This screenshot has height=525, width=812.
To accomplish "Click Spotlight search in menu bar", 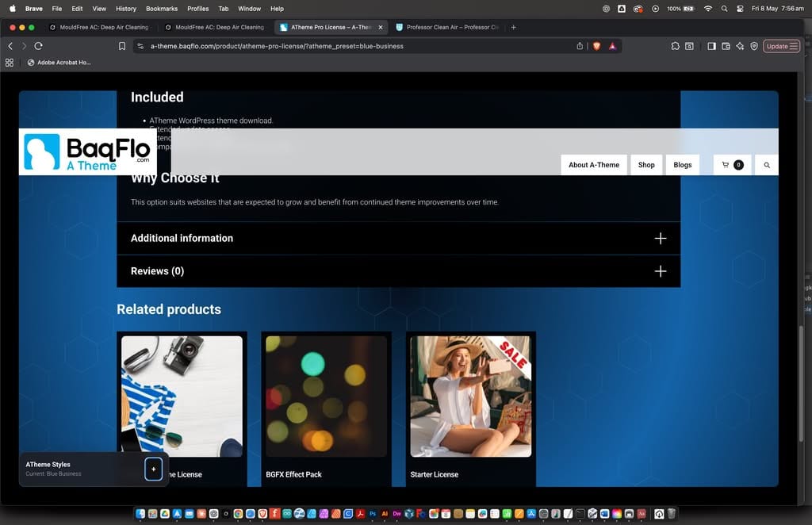I will coord(724,9).
